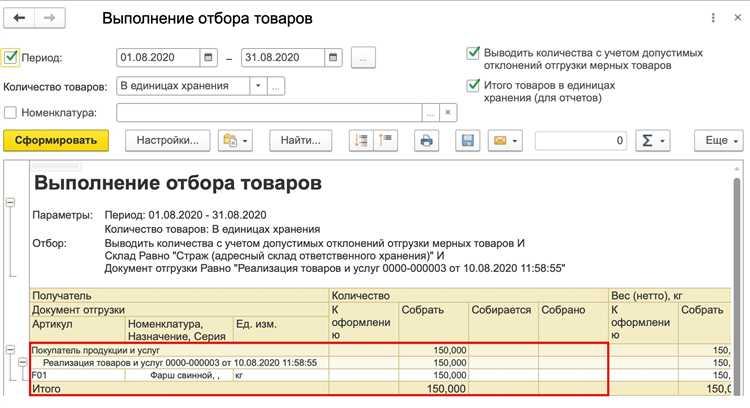This screenshot has width=750, height=408.
Task: Select the F01 article cell
Action: coord(77,375)
